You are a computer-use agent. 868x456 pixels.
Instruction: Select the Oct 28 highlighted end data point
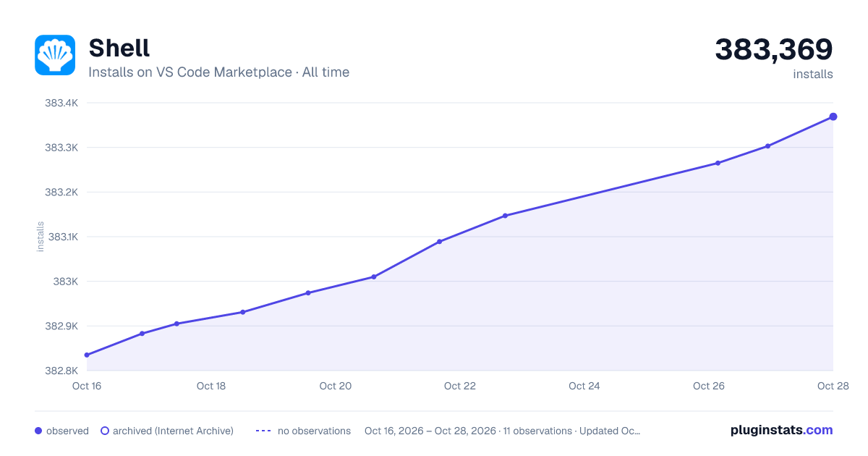(833, 117)
